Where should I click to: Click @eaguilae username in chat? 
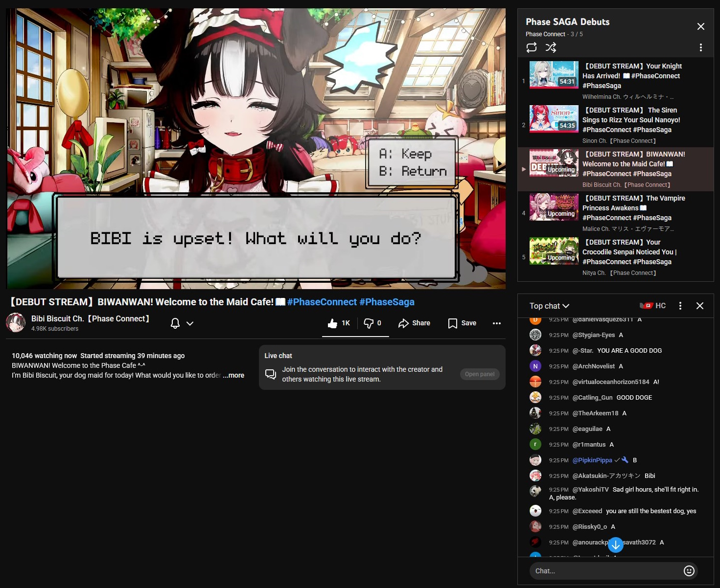[x=587, y=429]
